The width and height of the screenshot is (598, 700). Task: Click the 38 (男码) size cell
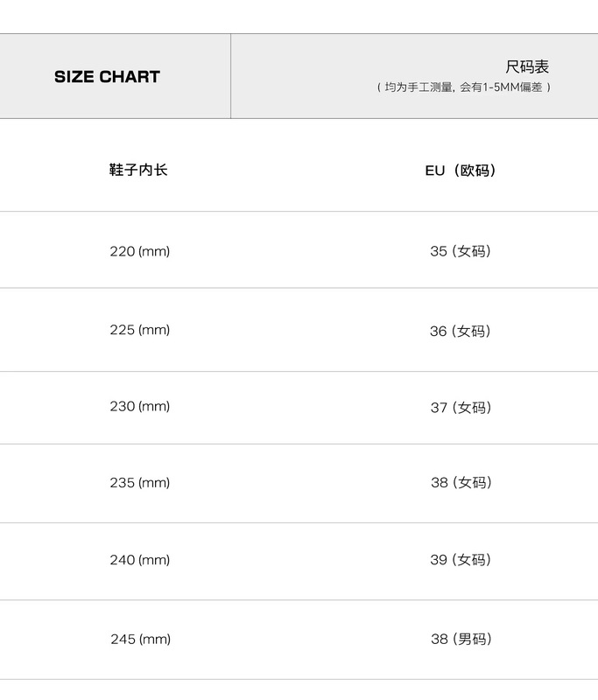[x=461, y=639]
